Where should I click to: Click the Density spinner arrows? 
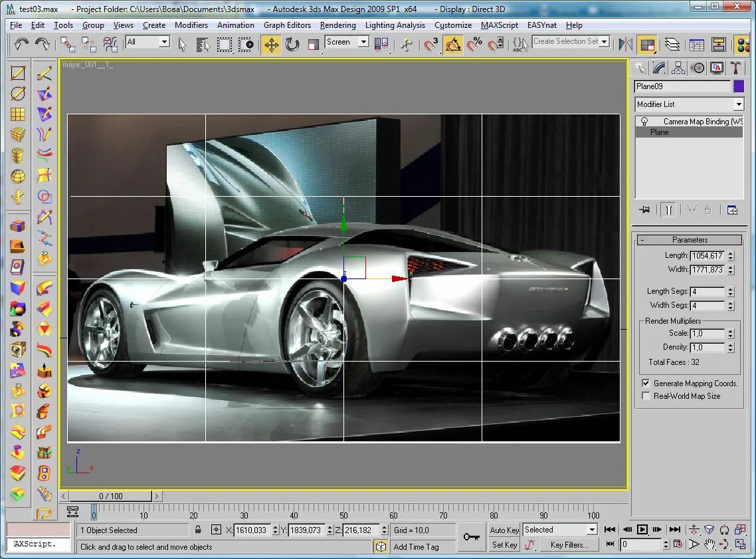coord(731,347)
